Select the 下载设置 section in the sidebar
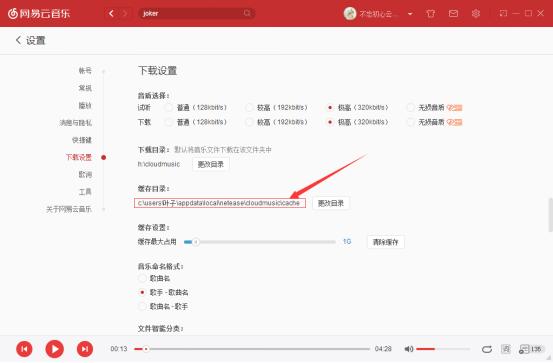The width and height of the screenshot is (553, 363). pyautogui.click(x=79, y=157)
